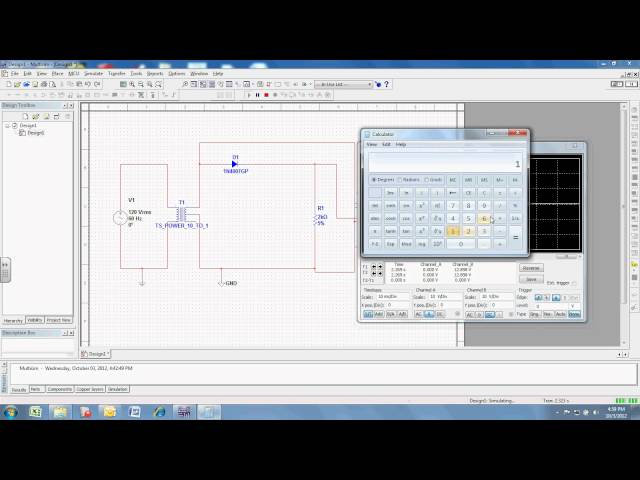The height and width of the screenshot is (480, 640).
Task: Switch to the Project View tab
Action: pos(59,320)
